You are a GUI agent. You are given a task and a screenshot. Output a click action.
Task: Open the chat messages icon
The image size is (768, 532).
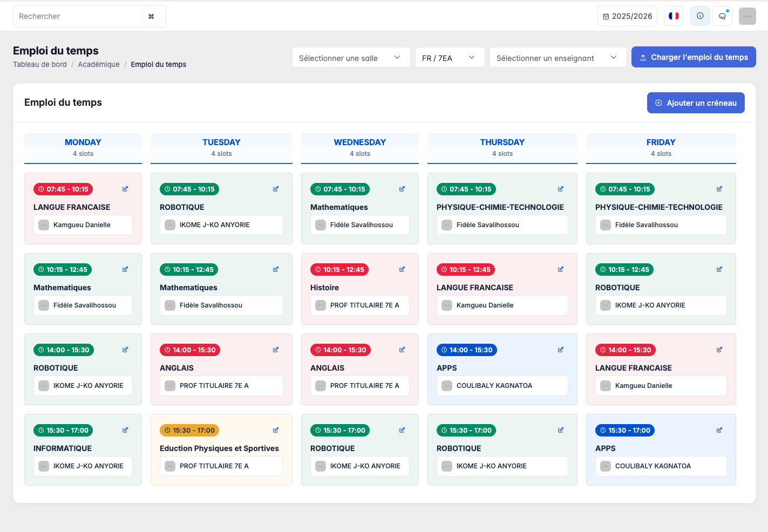pos(722,16)
